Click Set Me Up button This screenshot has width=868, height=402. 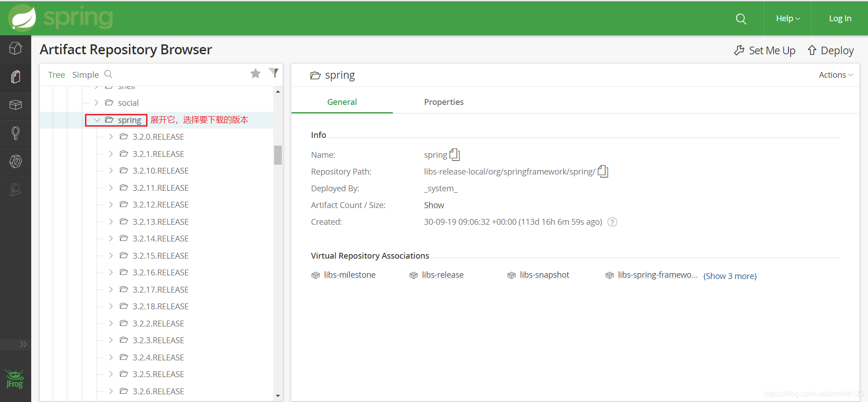[x=764, y=50]
